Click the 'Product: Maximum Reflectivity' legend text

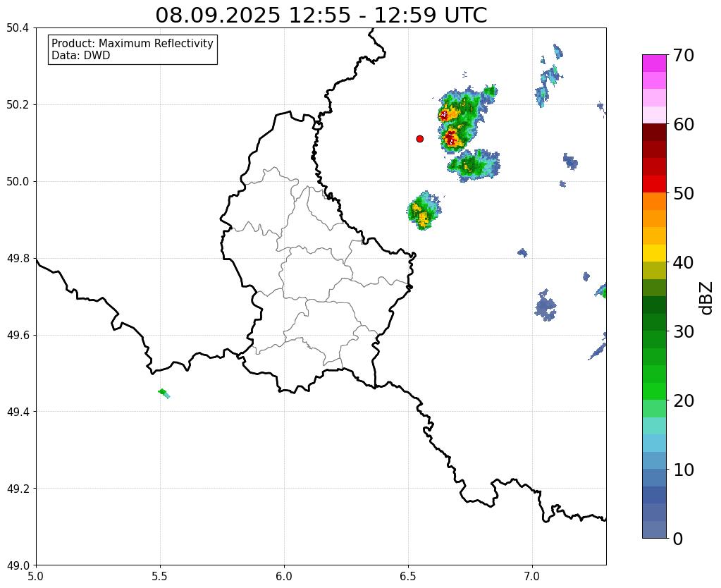click(x=133, y=43)
